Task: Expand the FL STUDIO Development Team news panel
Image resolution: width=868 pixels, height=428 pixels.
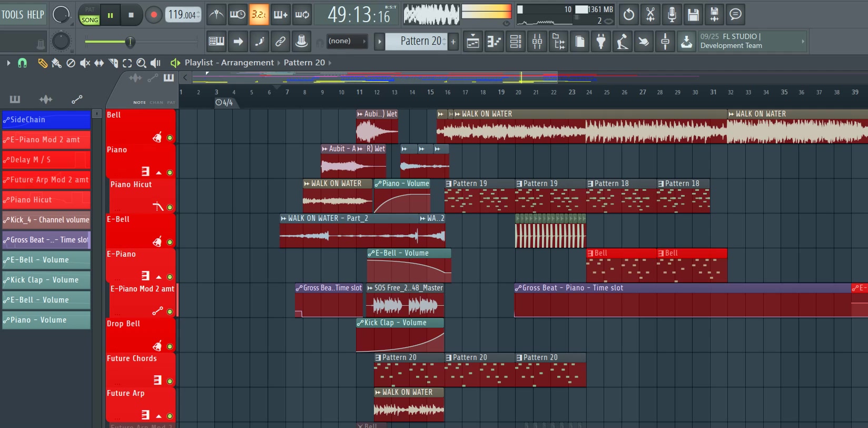Action: point(803,41)
